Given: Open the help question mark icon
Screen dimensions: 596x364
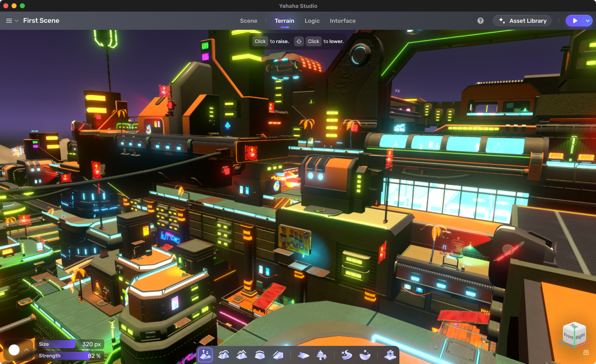Looking at the screenshot, I should (479, 20).
